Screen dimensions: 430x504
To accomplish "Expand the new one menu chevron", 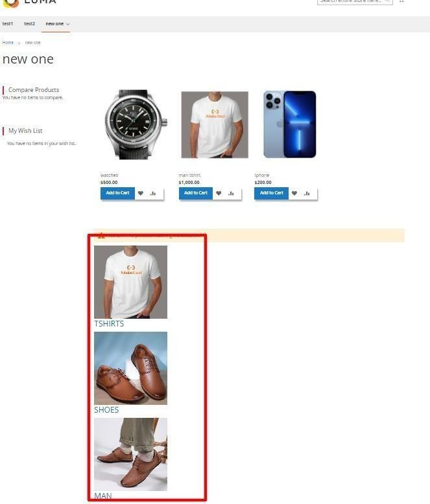I will (x=68, y=24).
